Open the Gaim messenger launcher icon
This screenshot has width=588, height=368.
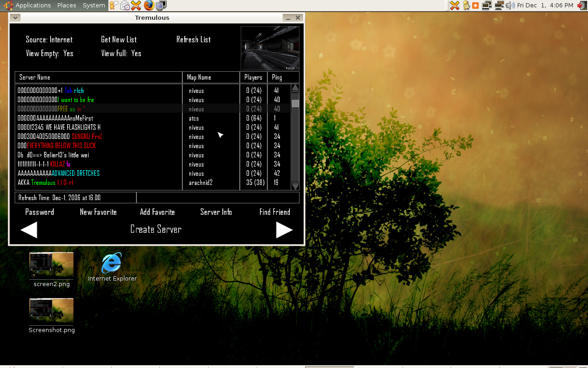[113, 6]
